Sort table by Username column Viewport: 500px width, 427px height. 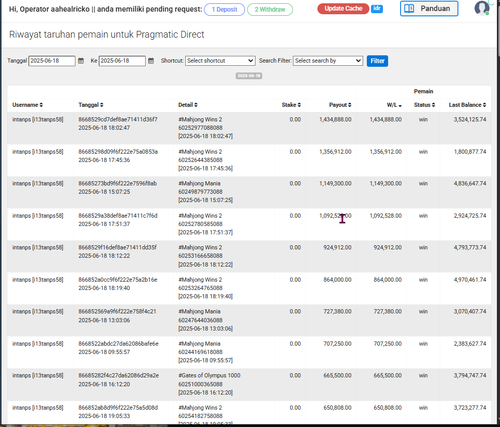pyautogui.click(x=28, y=105)
